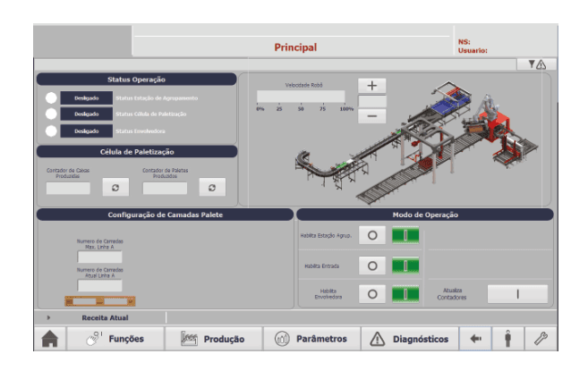
Task: Open the user person icon
Action: [x=507, y=339]
